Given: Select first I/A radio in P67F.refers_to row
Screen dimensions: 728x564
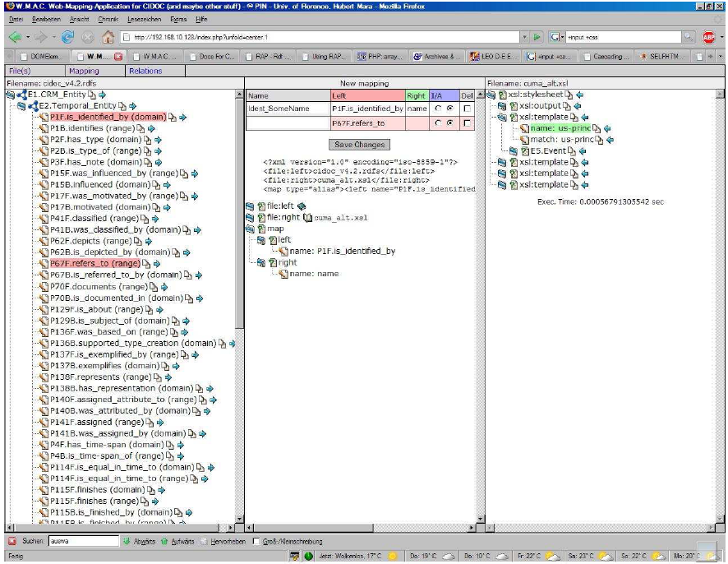Looking at the screenshot, I should point(437,123).
